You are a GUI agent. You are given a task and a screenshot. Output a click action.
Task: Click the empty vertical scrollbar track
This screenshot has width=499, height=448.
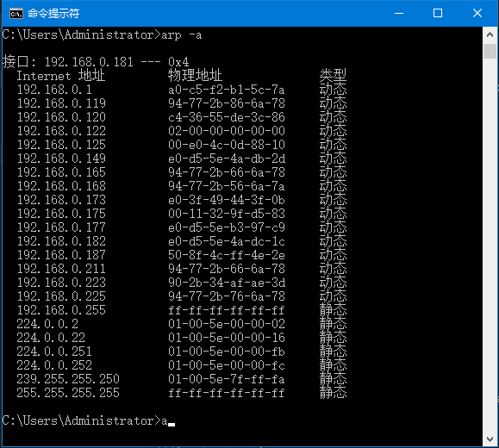tap(490, 245)
